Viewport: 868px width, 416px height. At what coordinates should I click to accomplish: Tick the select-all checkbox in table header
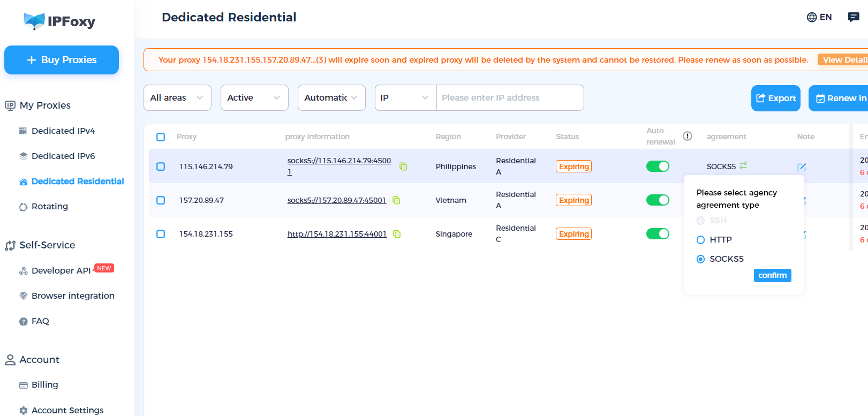(x=161, y=137)
